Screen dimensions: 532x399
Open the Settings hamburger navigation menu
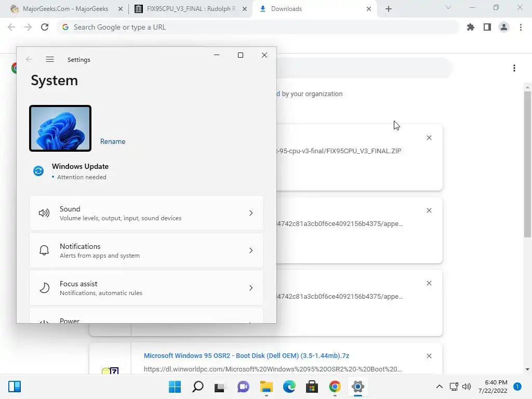coord(50,59)
